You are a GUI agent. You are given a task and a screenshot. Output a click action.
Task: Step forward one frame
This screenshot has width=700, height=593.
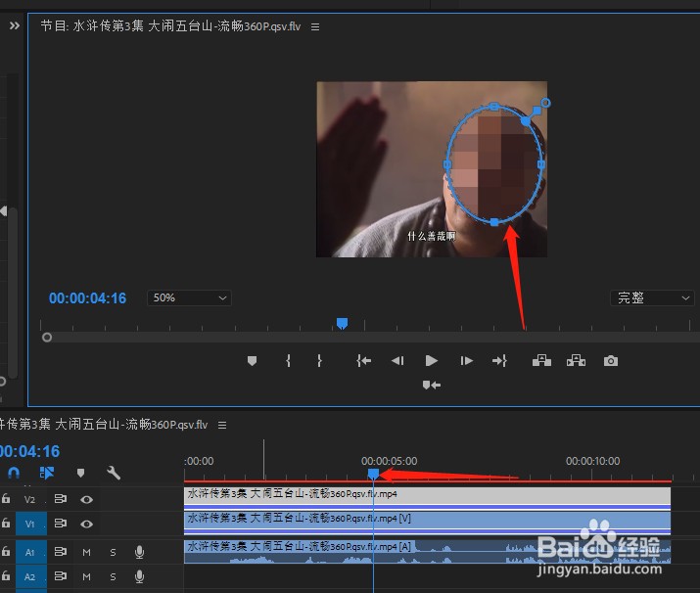(466, 360)
